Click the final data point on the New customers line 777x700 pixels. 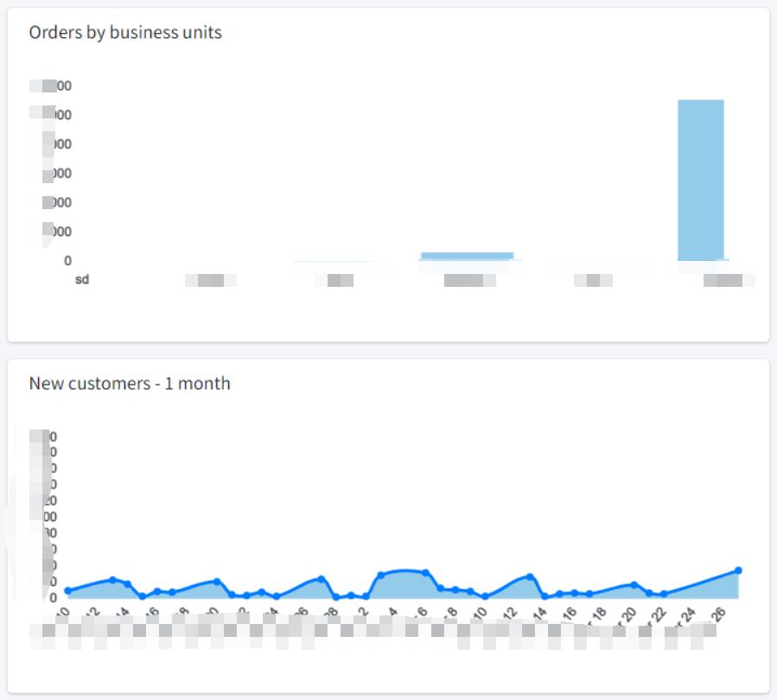[x=738, y=570]
